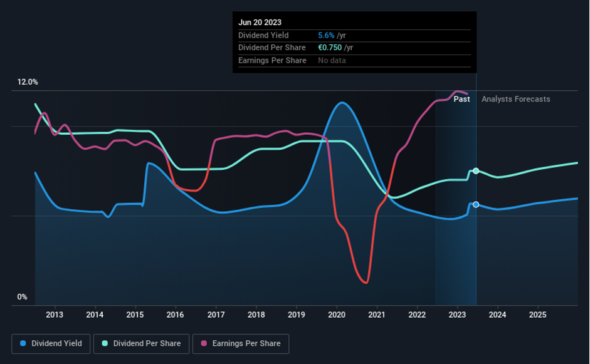Click the teal data point marker on the chart

(x=476, y=171)
